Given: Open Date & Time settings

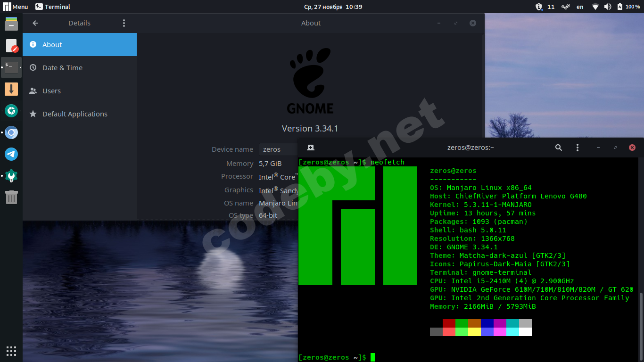Looking at the screenshot, I should [80, 68].
